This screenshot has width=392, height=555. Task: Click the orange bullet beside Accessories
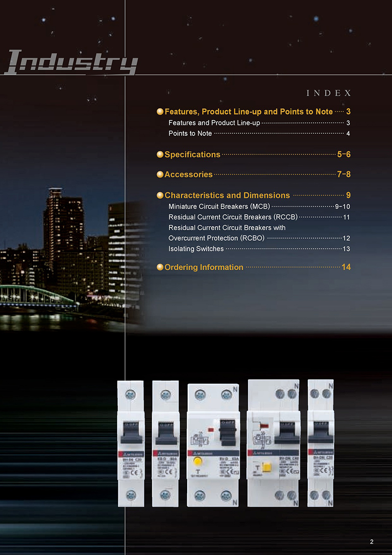point(160,175)
